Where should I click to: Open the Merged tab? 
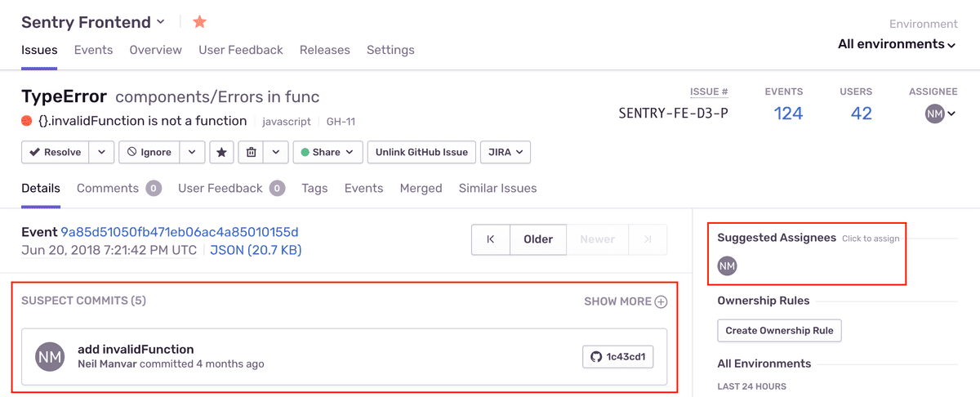[421, 188]
